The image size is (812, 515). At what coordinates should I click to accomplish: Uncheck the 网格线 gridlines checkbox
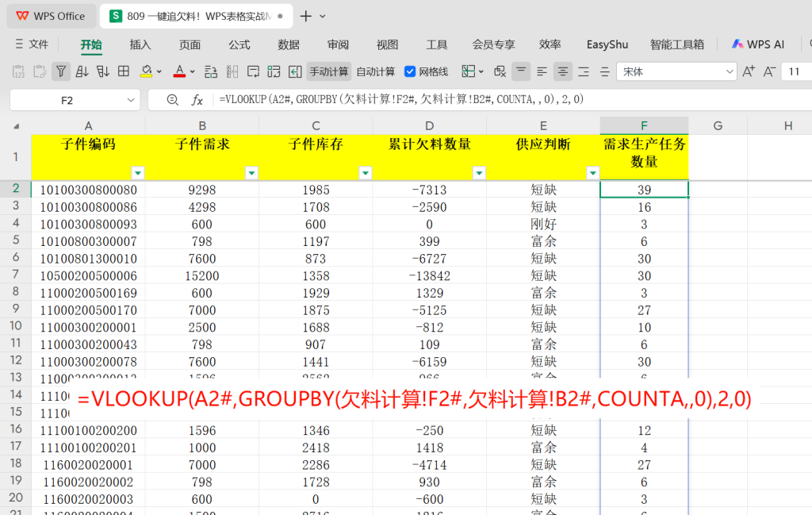point(410,71)
